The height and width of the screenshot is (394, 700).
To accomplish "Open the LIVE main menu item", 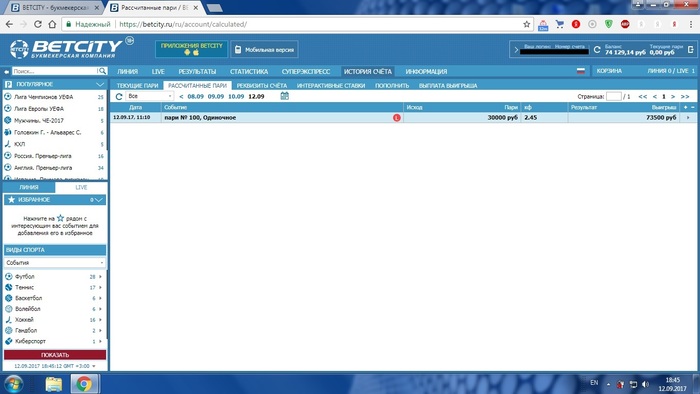I will pos(158,71).
